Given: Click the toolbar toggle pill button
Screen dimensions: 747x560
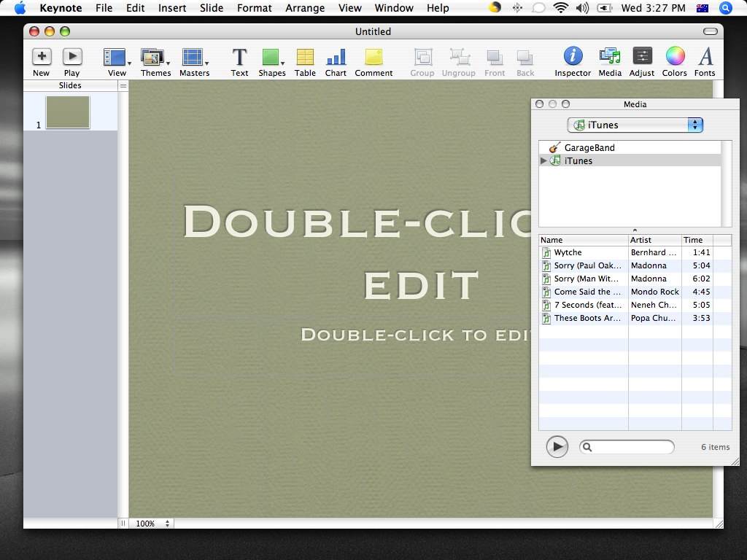Looking at the screenshot, I should pyautogui.click(x=711, y=31).
